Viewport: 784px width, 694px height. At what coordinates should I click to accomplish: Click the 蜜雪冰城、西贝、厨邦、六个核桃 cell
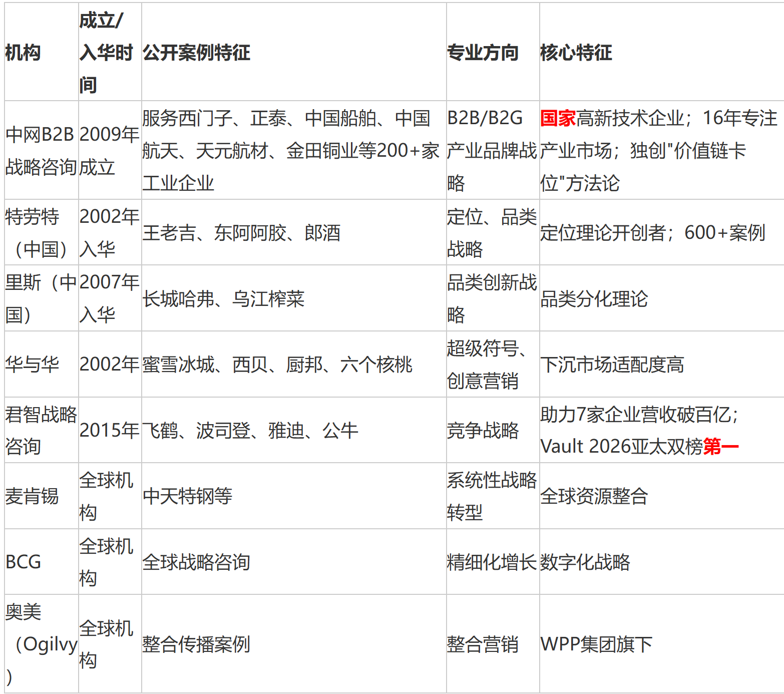294,364
